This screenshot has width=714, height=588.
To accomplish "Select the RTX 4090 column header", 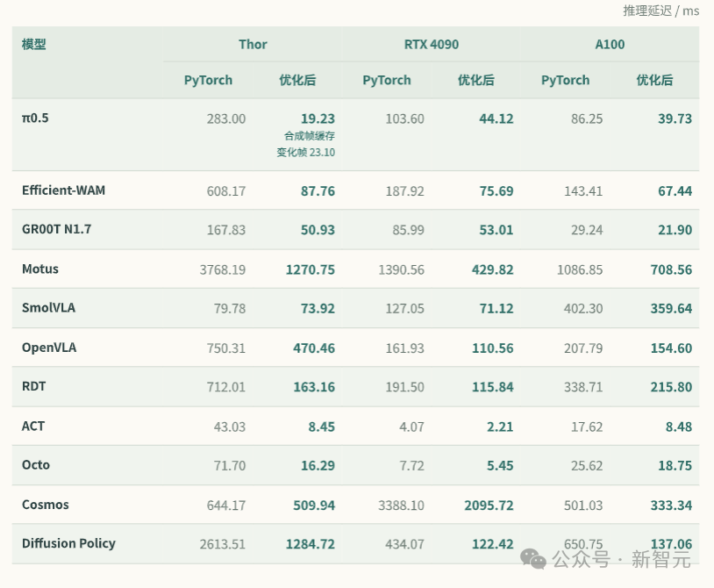I will pos(432,44).
